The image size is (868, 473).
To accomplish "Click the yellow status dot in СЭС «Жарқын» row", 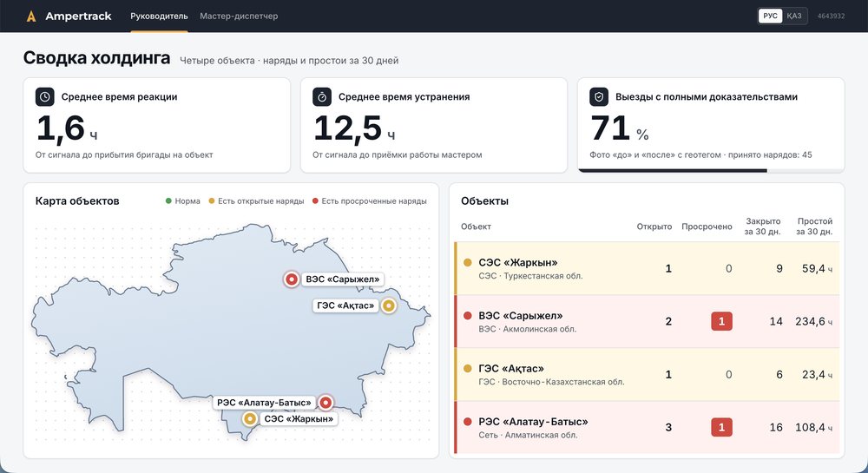I will click(x=467, y=263).
